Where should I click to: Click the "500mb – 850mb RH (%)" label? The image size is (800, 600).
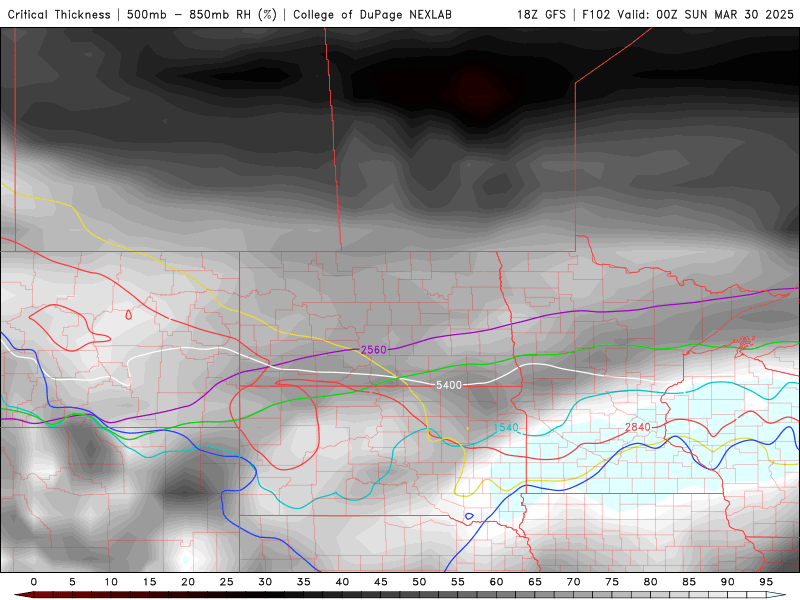coord(202,14)
